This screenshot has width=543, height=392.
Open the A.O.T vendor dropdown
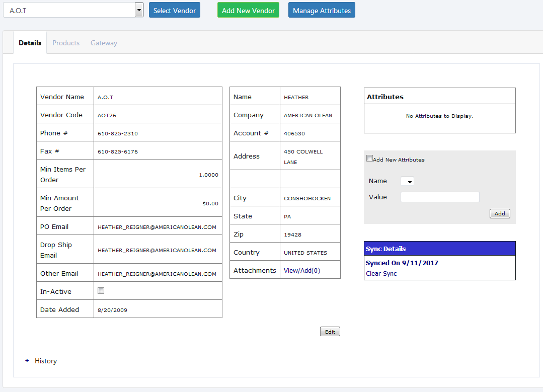[139, 10]
